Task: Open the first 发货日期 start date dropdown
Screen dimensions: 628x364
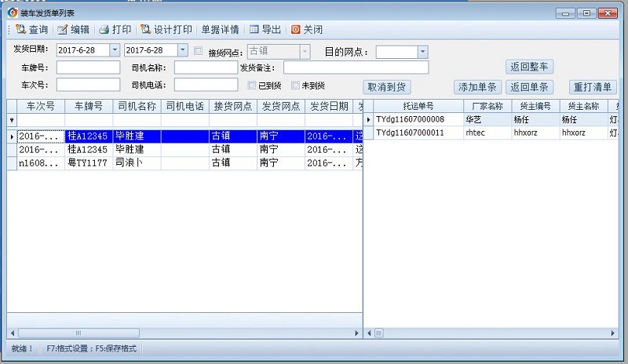Action: pos(115,50)
